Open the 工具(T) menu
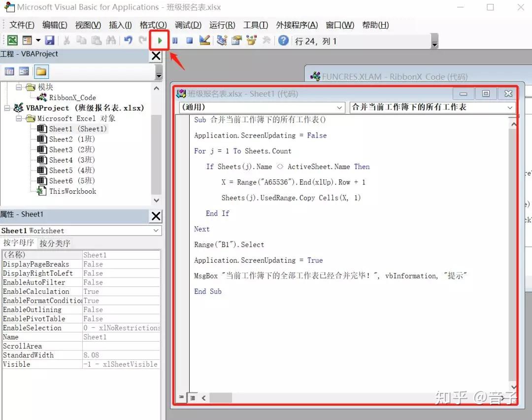 256,25
